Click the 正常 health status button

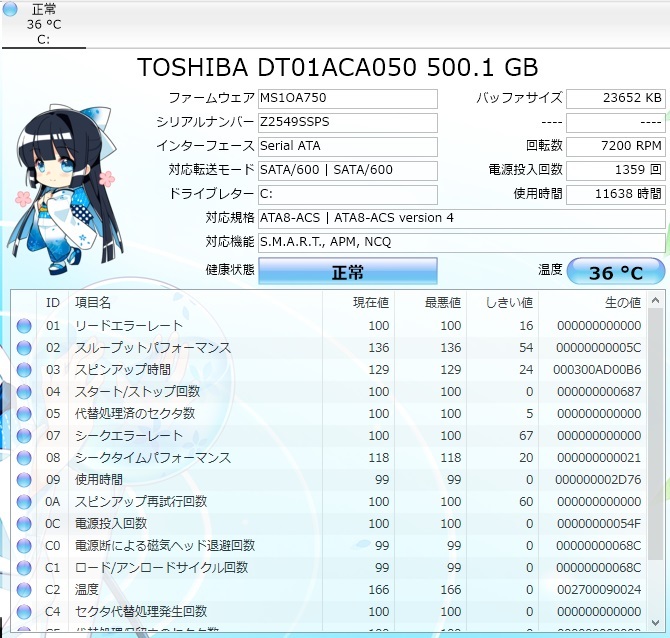(348, 271)
